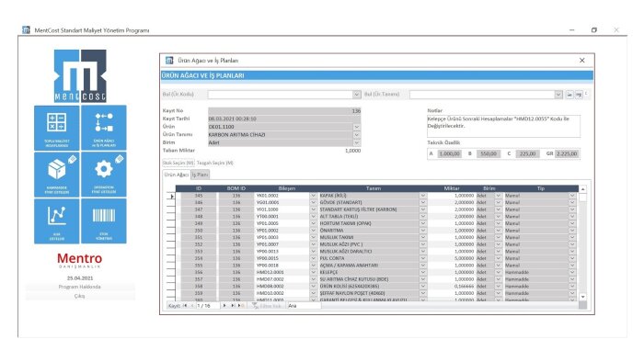Open Bileşen dropdown for HMD07.0002 row
644x362 pixels.
click(314, 279)
